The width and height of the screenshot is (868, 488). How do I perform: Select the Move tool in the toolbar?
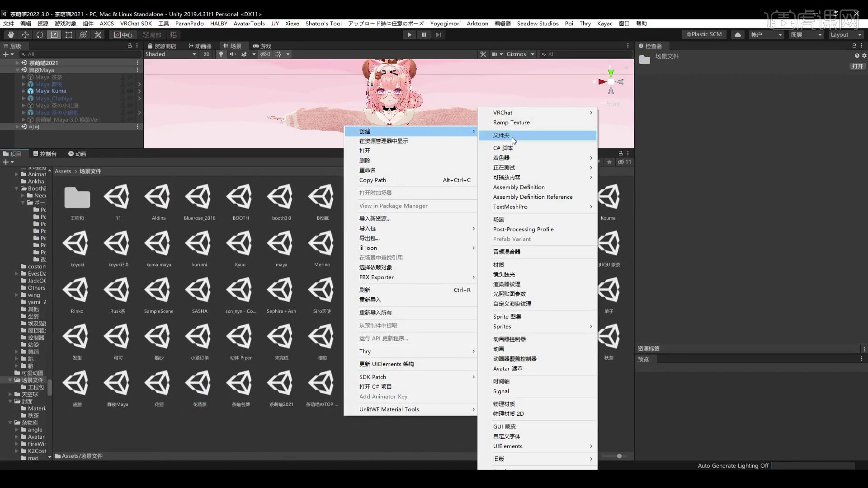[x=25, y=34]
